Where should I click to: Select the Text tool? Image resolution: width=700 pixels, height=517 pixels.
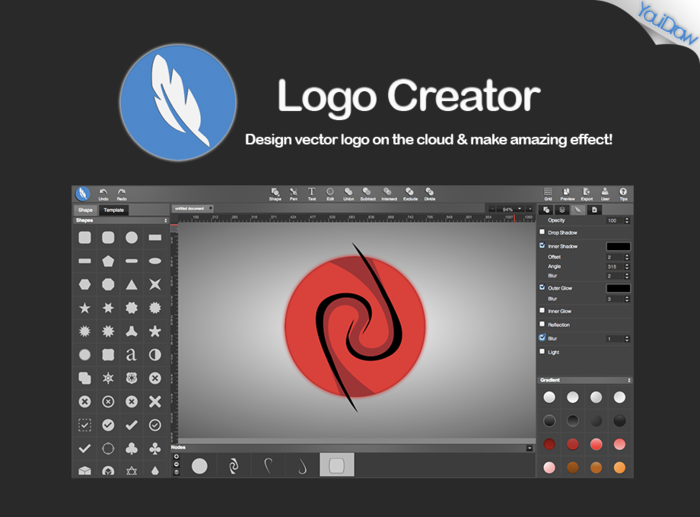[312, 194]
